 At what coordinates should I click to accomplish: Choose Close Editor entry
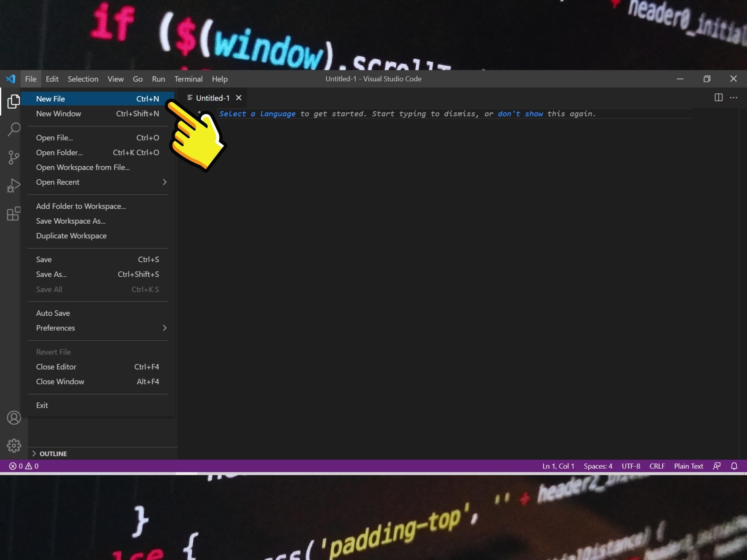pyautogui.click(x=97, y=367)
